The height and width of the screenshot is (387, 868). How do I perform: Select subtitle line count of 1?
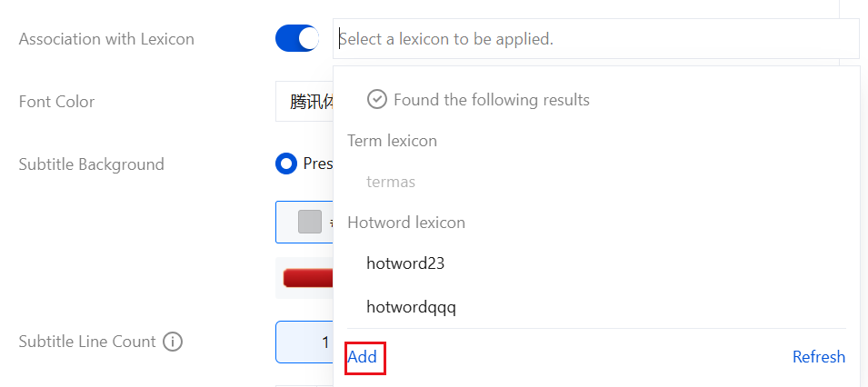point(304,342)
